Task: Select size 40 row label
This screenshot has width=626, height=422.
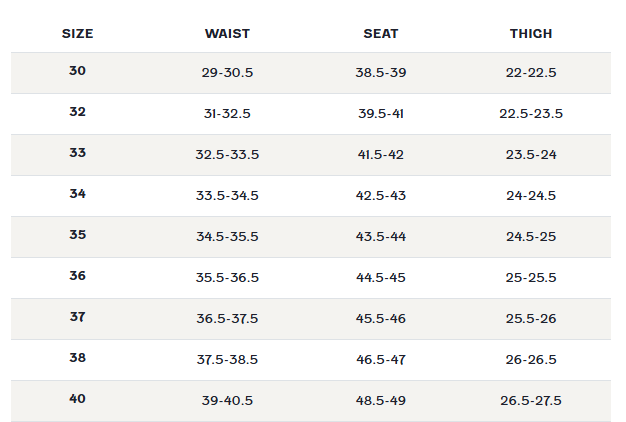Action: 77,399
